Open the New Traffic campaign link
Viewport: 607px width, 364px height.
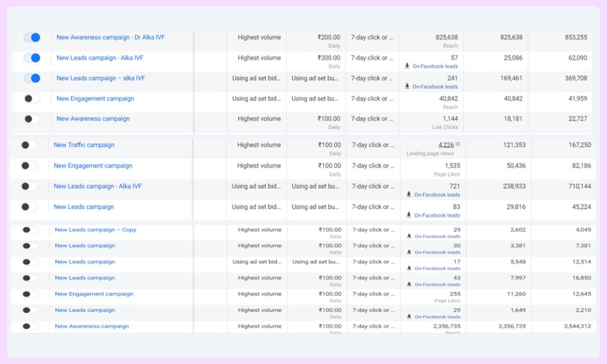[84, 145]
